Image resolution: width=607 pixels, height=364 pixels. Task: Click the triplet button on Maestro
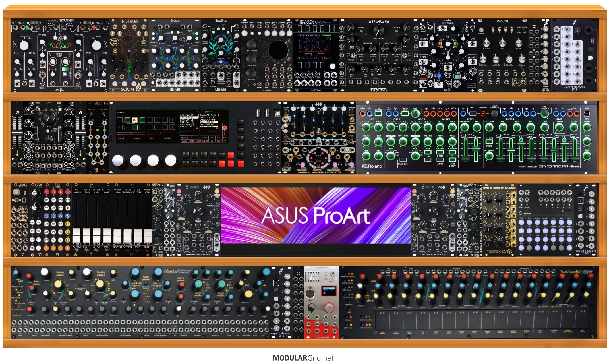(x=561, y=239)
